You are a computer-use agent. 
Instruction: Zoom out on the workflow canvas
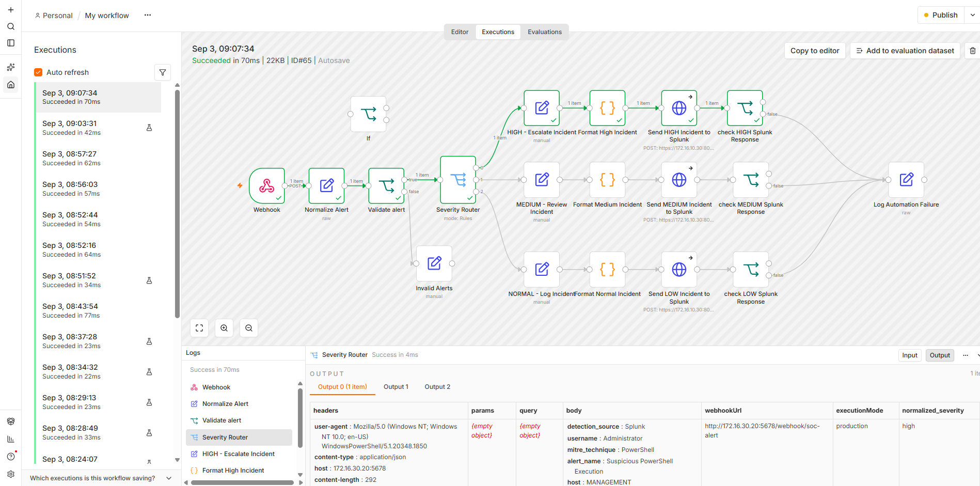249,328
